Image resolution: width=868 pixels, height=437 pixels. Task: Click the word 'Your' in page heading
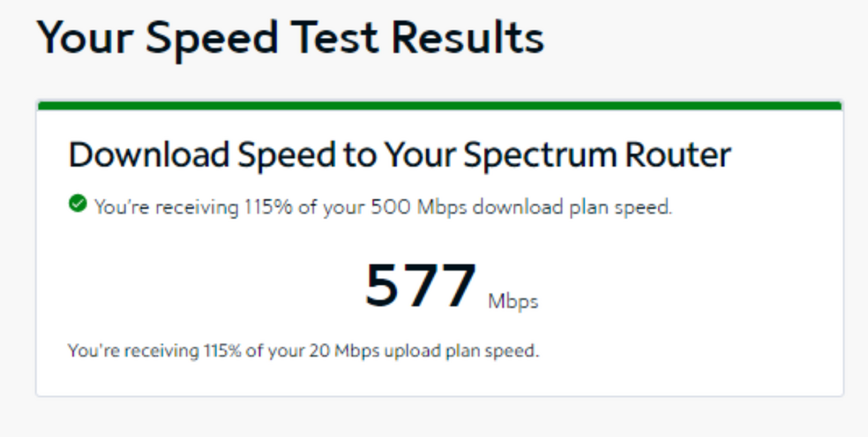[86, 38]
